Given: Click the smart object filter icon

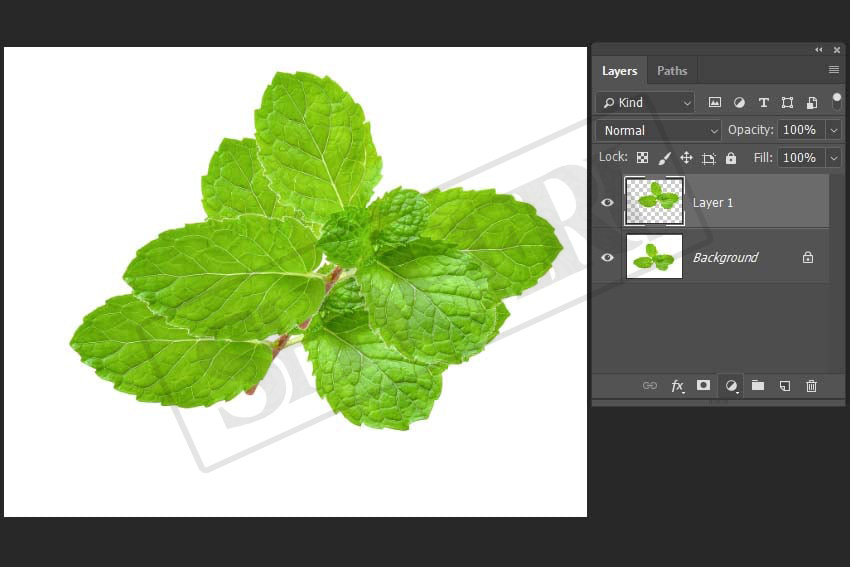Looking at the screenshot, I should [811, 102].
